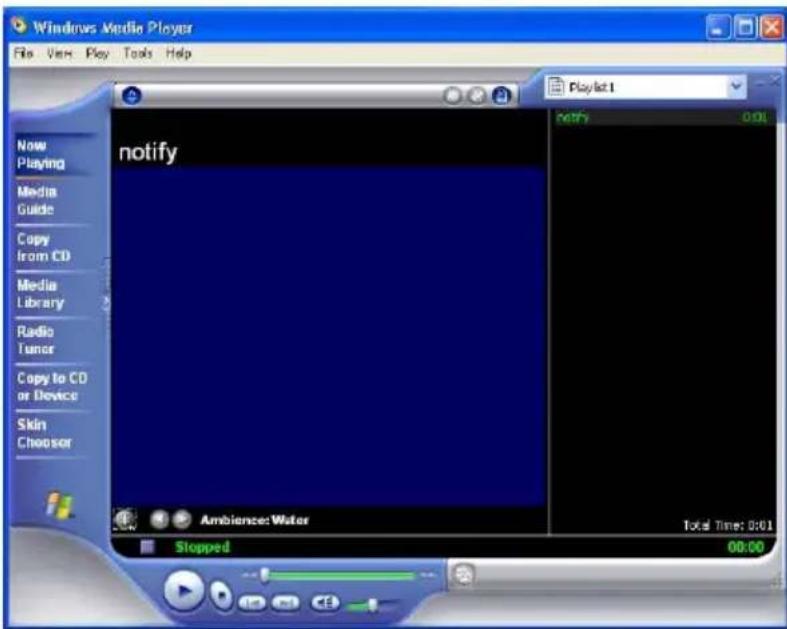This screenshot has width=787, height=629.
Task: Click the seek slider thumb at start
Action: pos(264,575)
